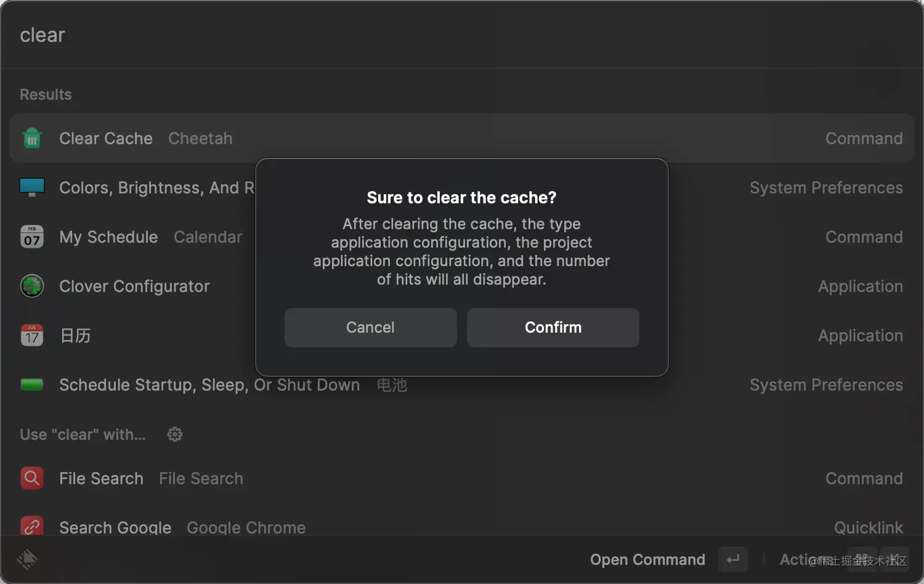
Task: Click the blue display monitor icon
Action: pos(32,187)
